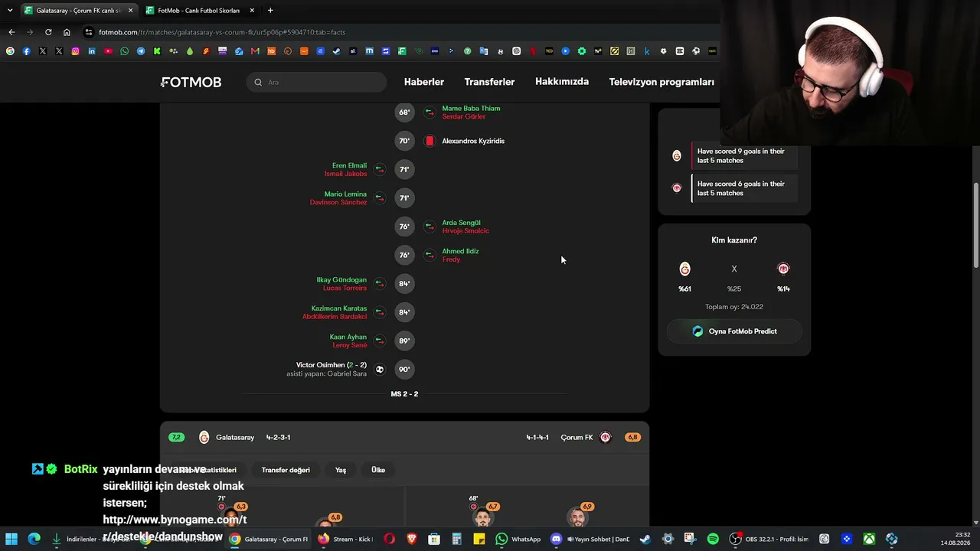Open the FotMob logo home link
Screen dimensions: 980x551
[x=191, y=82]
